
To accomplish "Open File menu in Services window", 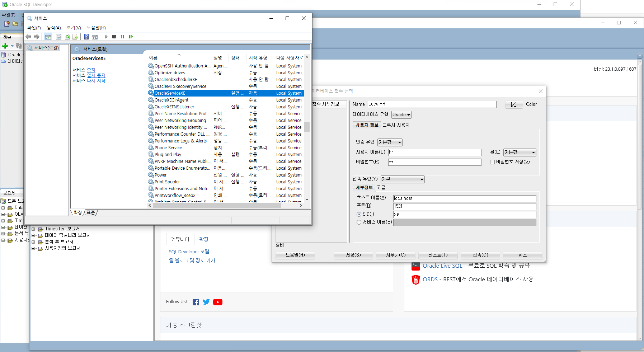I will [x=34, y=28].
